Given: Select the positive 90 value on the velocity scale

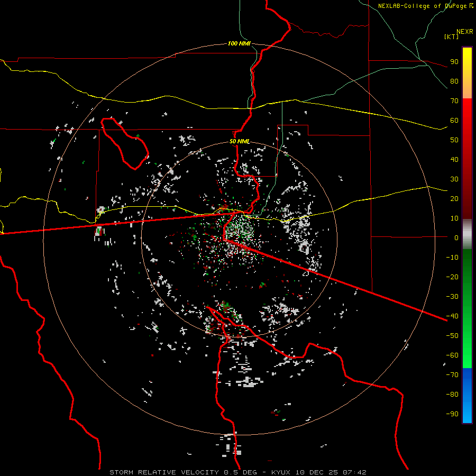Looking at the screenshot, I should click(x=454, y=62).
